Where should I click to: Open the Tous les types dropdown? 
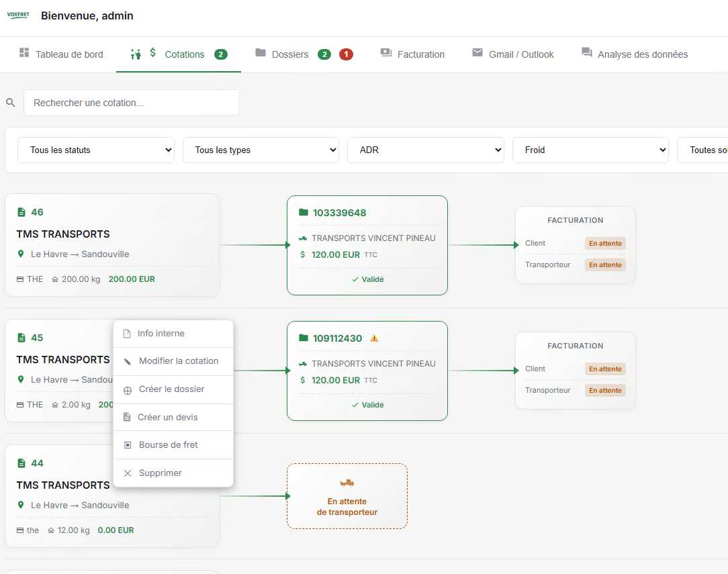coord(261,150)
